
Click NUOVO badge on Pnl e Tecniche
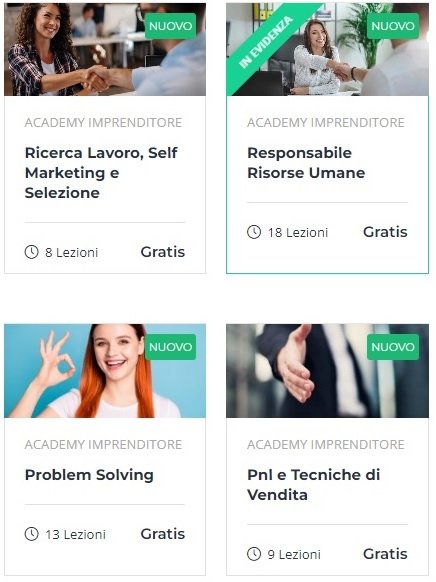393,347
